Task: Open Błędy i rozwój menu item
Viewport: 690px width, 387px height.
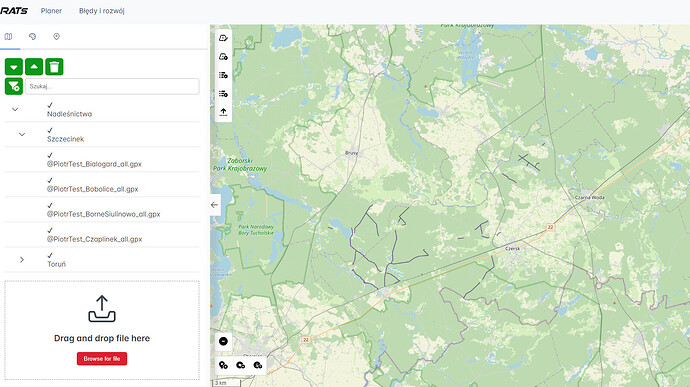Action: 102,11
